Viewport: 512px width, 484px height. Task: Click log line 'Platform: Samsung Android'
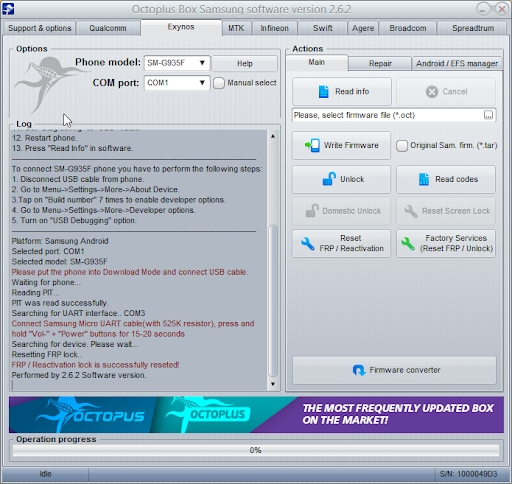point(60,241)
